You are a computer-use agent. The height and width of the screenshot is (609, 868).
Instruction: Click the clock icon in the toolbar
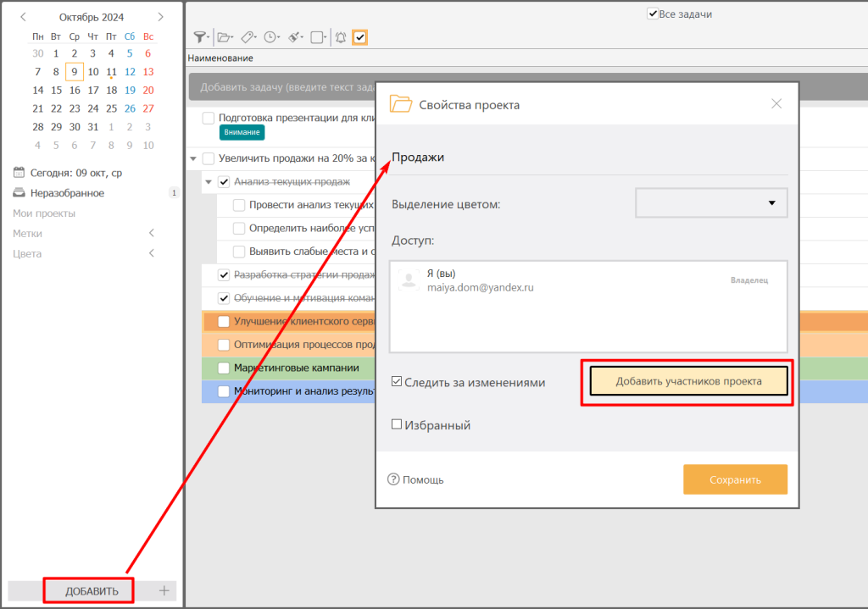270,37
